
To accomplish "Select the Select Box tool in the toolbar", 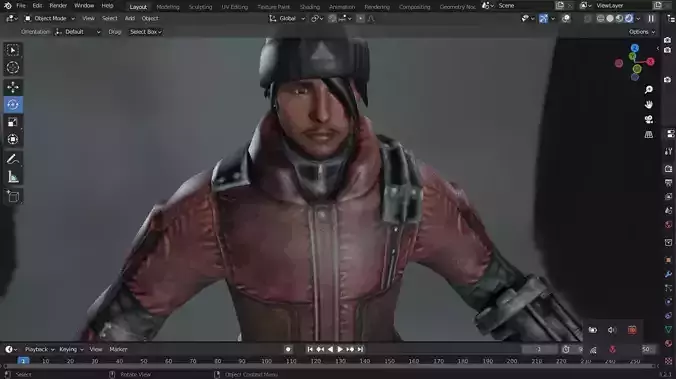I will tap(13, 50).
